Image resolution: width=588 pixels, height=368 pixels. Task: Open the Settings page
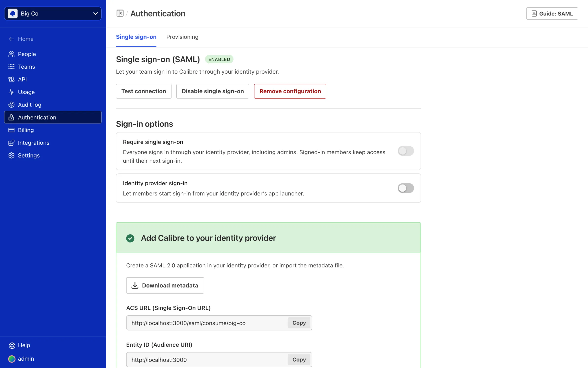point(53,156)
